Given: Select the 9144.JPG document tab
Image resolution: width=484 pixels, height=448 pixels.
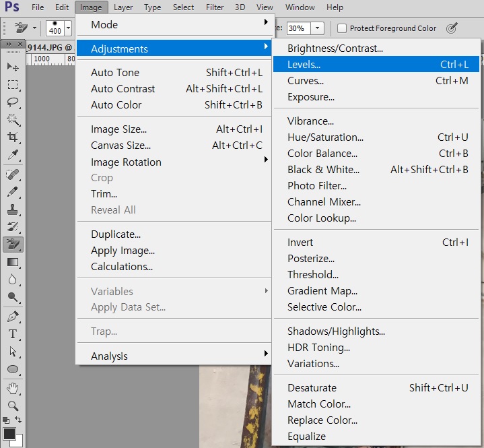Looking at the screenshot, I should click(50, 48).
